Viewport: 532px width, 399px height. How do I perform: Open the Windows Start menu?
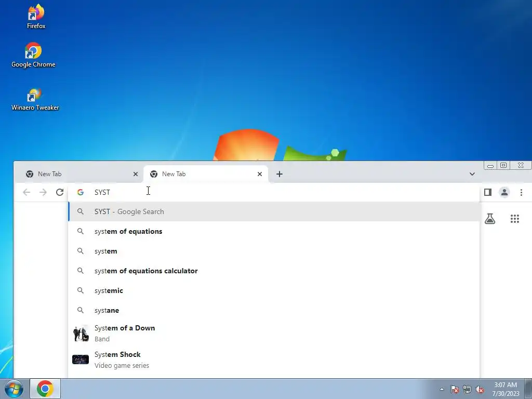point(14,389)
